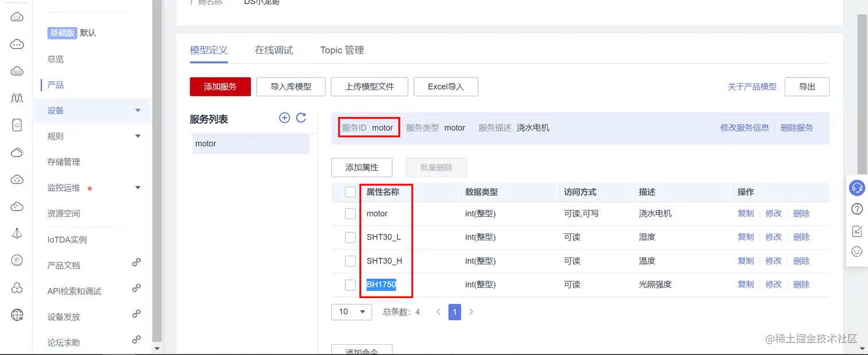Click the pyramid-shaped icon in the left strip
The width and height of the screenshot is (868, 355).
coord(17,233)
